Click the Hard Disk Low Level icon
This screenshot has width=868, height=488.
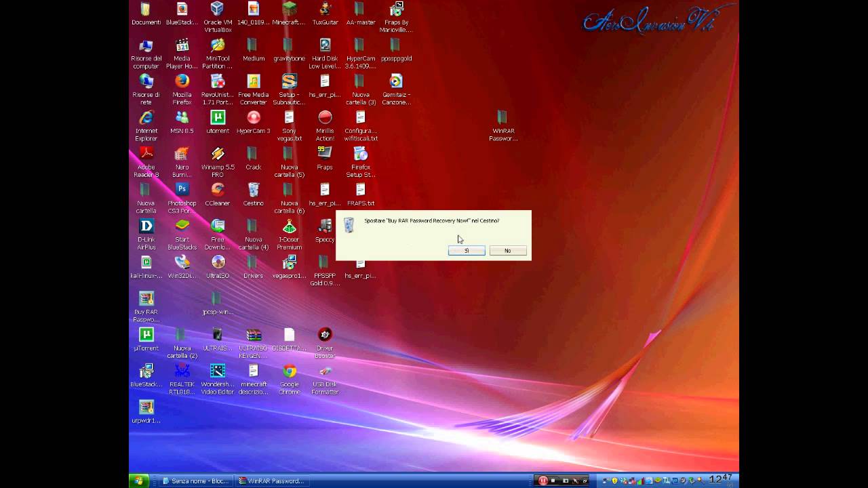click(325, 54)
